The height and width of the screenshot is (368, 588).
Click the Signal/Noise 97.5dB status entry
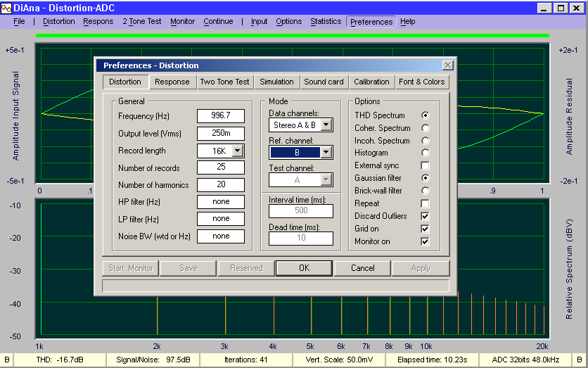[153, 360]
